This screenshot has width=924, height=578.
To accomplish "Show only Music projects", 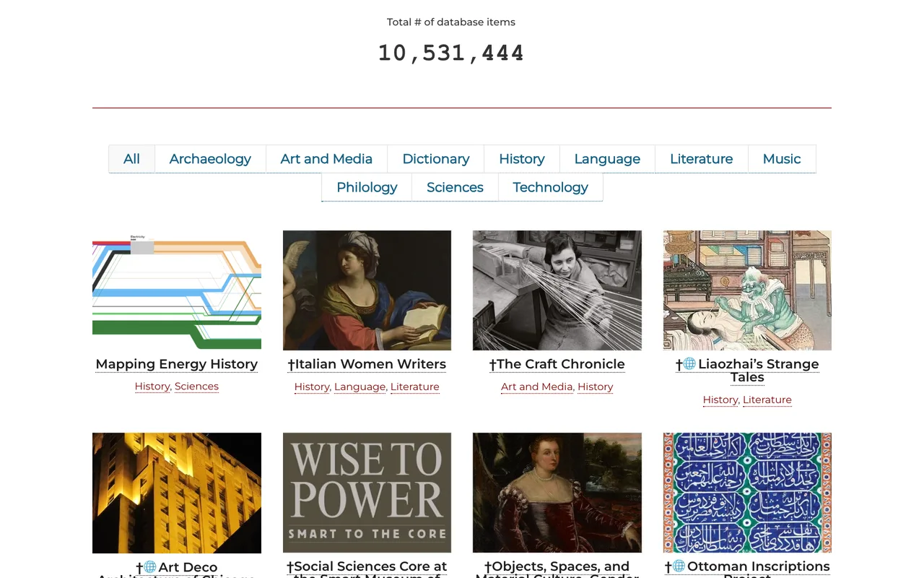I will click(782, 159).
